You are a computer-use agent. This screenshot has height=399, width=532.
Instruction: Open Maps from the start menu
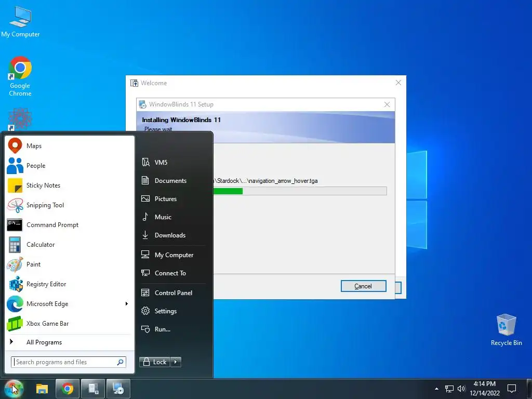click(70, 146)
